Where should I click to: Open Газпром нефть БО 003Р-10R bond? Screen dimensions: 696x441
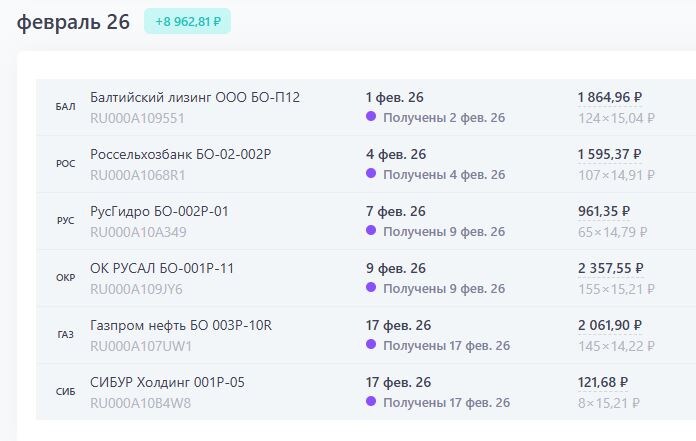181,325
